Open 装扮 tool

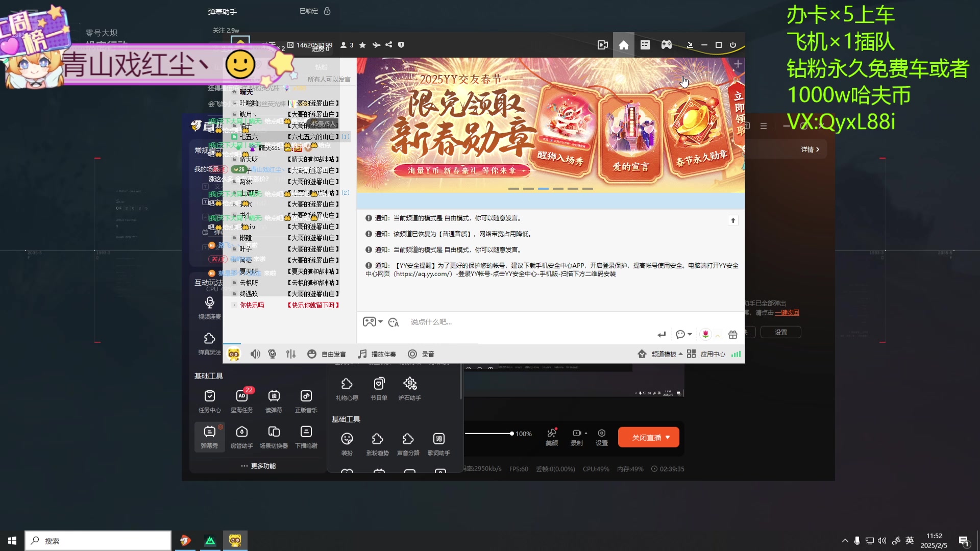pyautogui.click(x=347, y=444)
